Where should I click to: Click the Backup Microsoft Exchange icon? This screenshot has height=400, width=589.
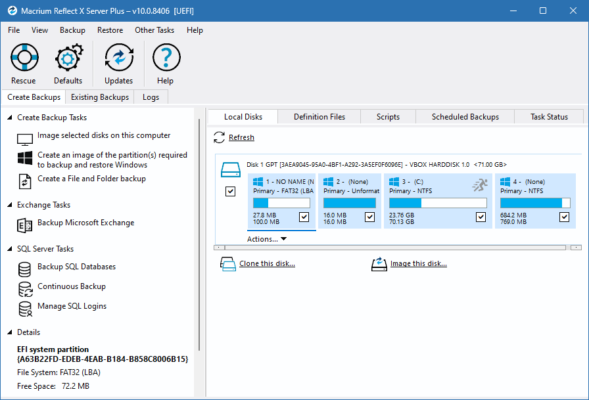tap(25, 225)
